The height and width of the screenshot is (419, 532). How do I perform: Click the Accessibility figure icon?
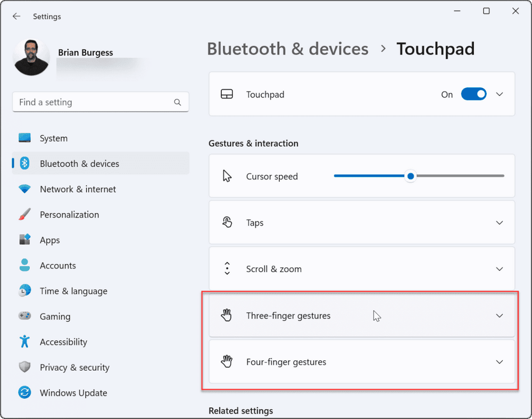[x=24, y=342]
